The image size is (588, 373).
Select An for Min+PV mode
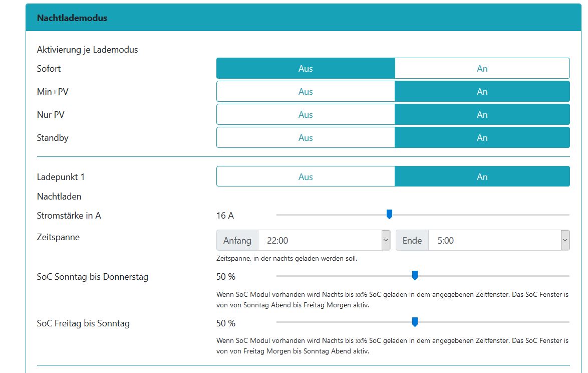[482, 92]
